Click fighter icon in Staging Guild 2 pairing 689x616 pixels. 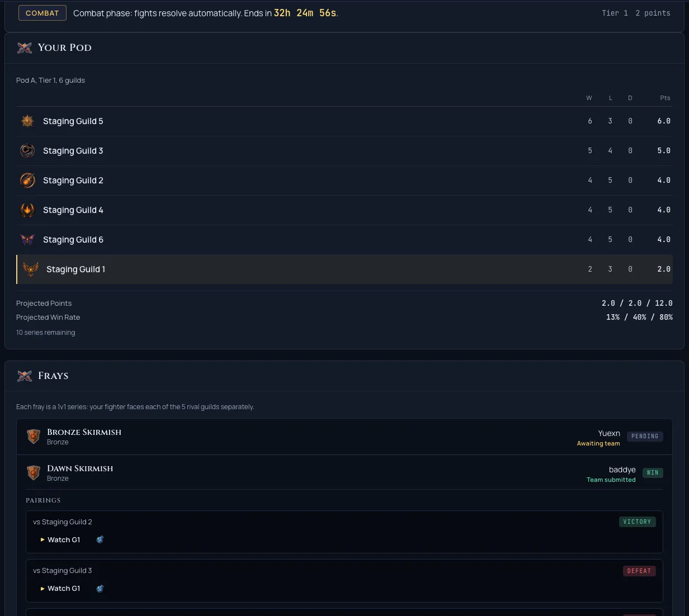(x=100, y=539)
